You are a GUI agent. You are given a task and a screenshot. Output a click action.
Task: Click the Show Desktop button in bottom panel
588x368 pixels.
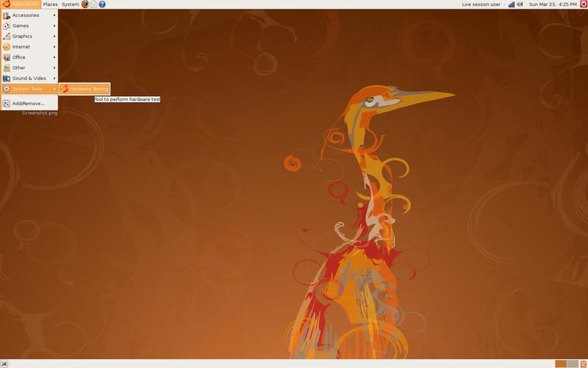[4, 364]
